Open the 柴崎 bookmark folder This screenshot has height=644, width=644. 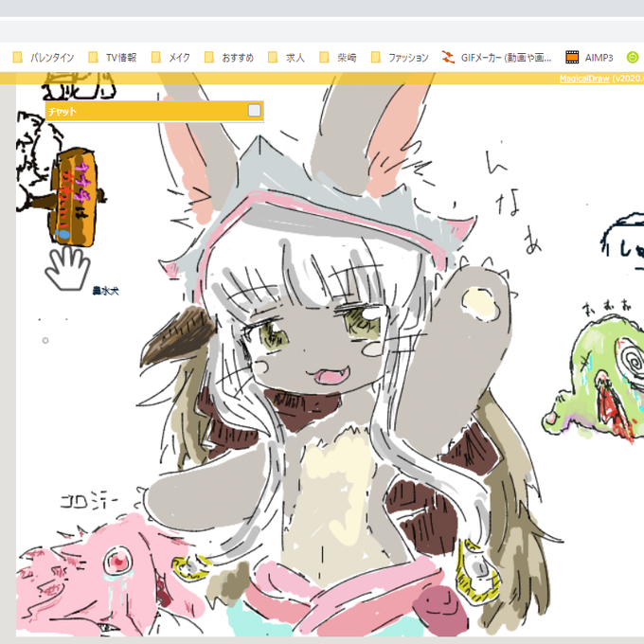337,58
